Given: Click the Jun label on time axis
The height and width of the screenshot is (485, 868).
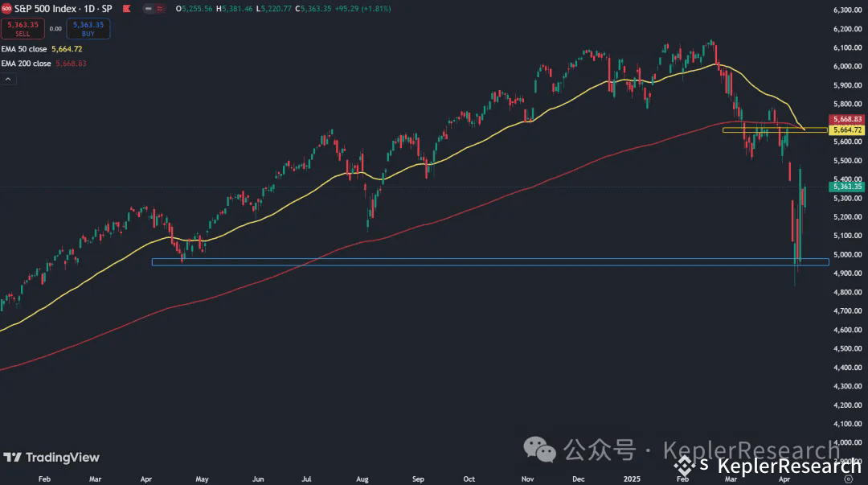Looking at the screenshot, I should [258, 479].
